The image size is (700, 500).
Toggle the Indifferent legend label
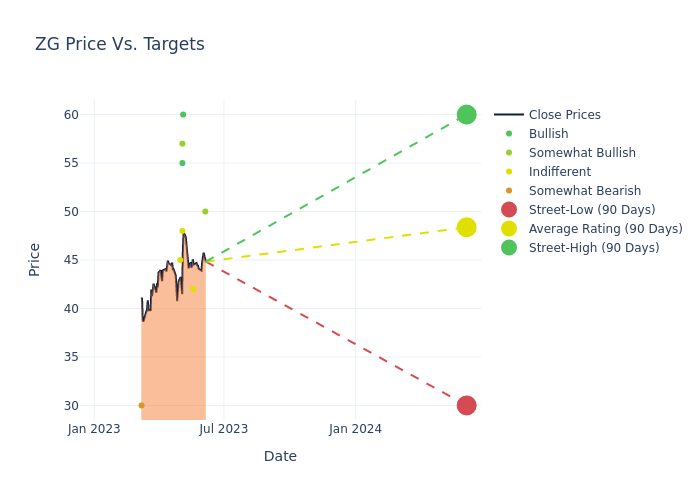[x=559, y=172]
